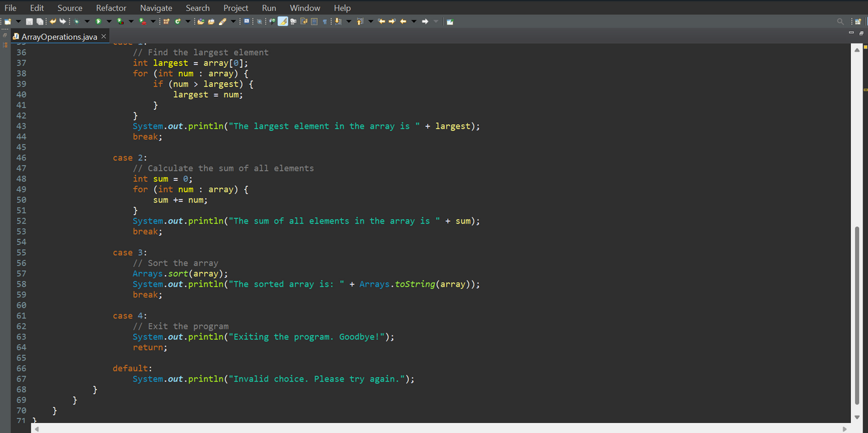Click the forward navigation arrow icon
Viewport: 868px width, 433px height.
[425, 22]
